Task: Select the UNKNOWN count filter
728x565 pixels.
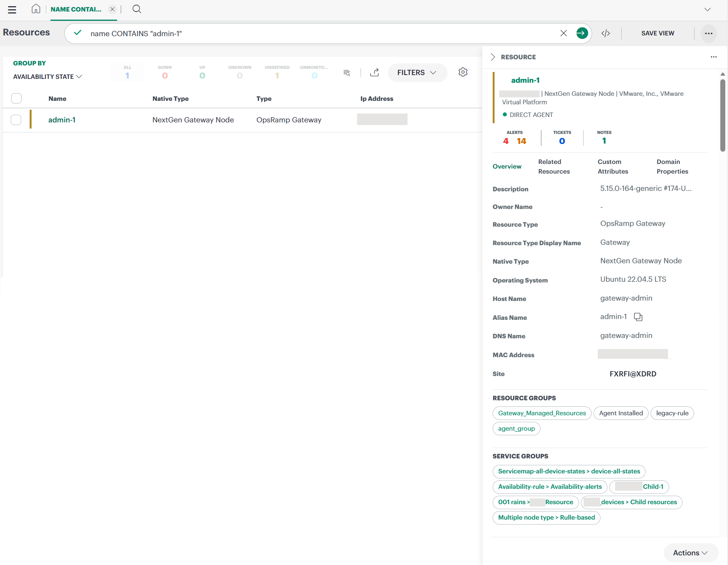Action: coord(240,72)
